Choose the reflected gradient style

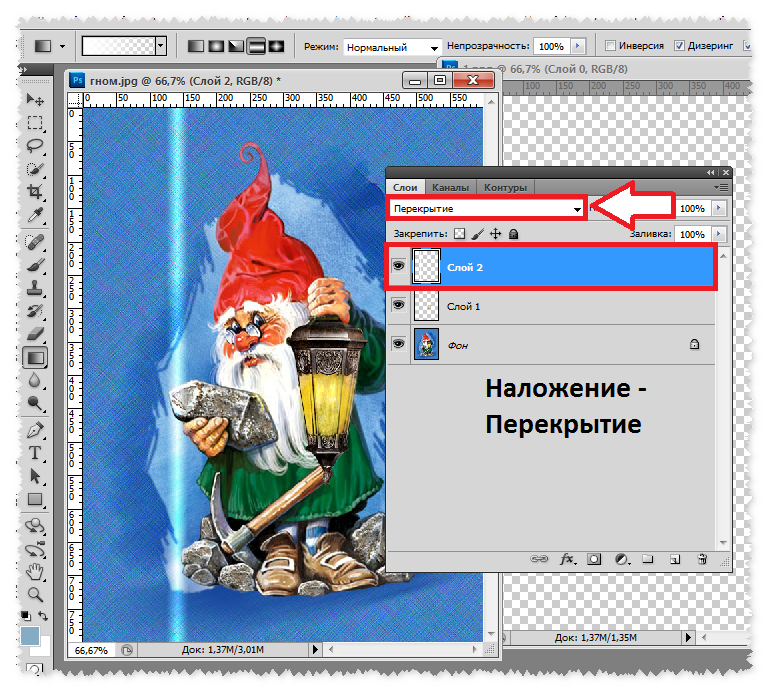(x=256, y=47)
